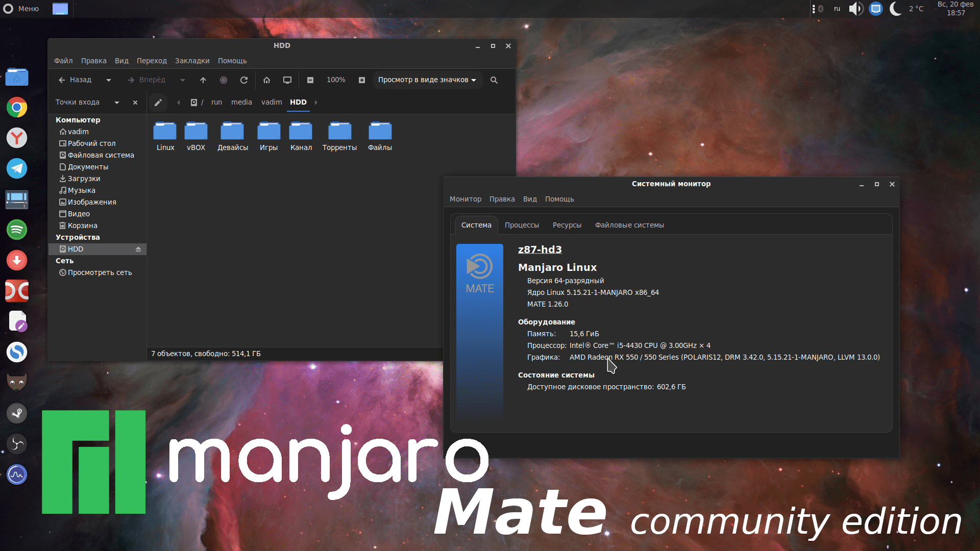Open the Торренты folder
This screenshot has width=980, height=551.
pyautogui.click(x=339, y=136)
